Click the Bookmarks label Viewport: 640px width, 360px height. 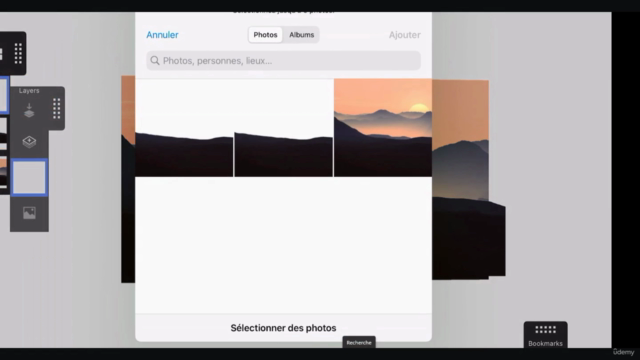[x=545, y=344]
